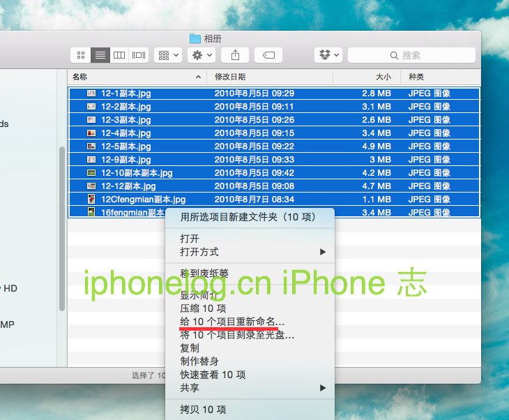This screenshot has width=509, height=420.
Task: Switch to column view in the Finder toolbar
Action: tap(119, 55)
